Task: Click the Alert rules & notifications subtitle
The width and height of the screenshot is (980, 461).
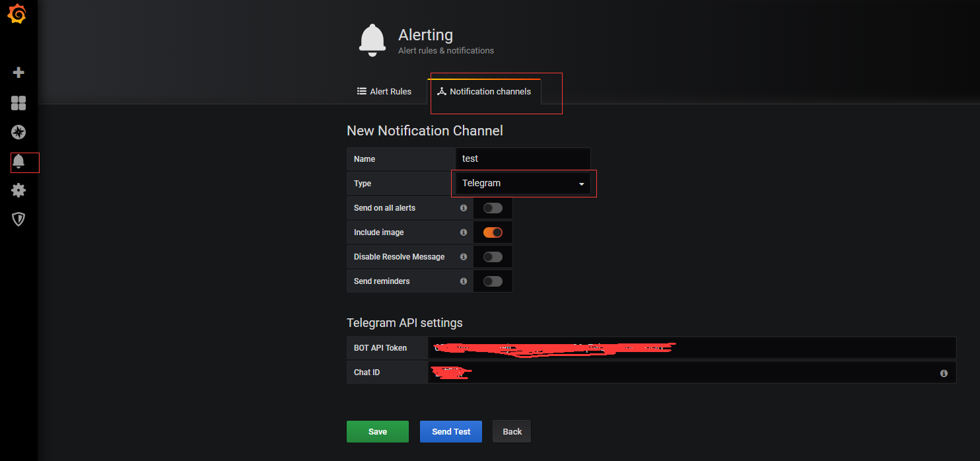Action: tap(446, 51)
